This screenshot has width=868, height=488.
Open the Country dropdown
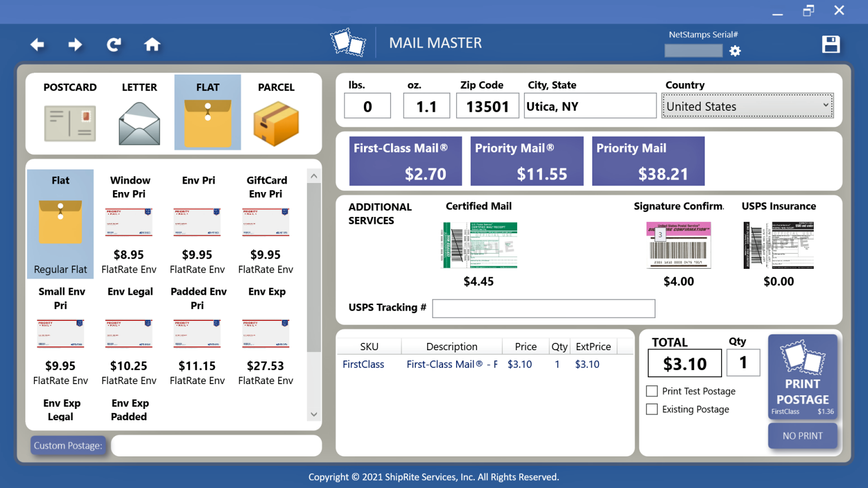coord(747,106)
